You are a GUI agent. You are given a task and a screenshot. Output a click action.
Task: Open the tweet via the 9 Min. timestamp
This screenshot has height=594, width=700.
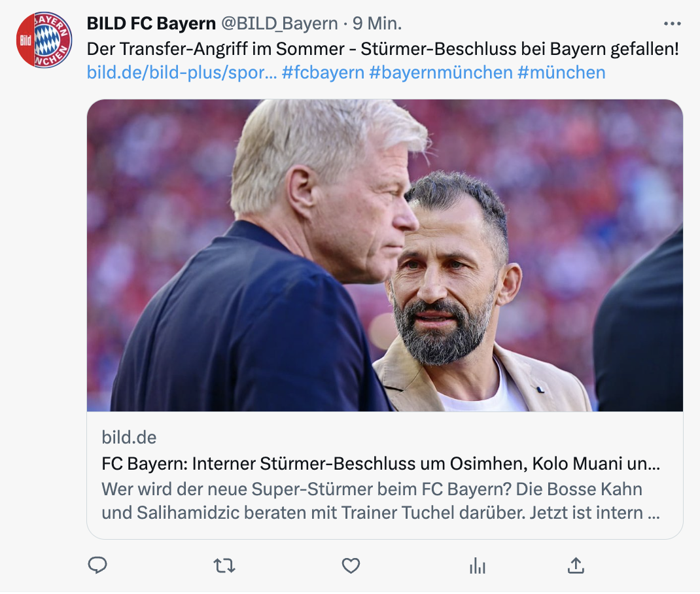(x=377, y=24)
